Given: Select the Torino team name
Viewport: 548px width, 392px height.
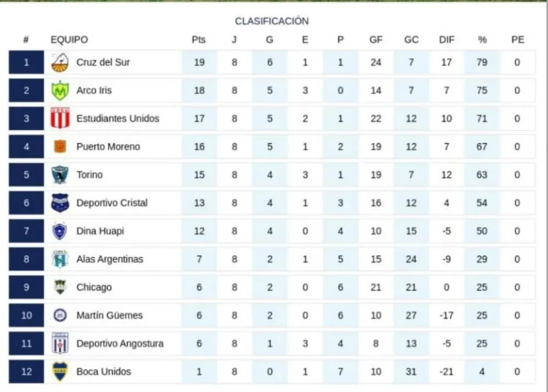Looking at the screenshot, I should pyautogui.click(x=89, y=174).
